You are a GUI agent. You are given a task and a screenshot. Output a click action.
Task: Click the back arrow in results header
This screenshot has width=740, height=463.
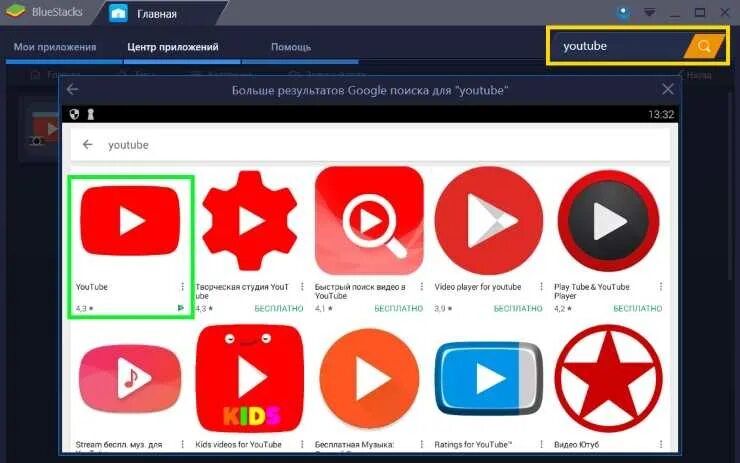72,89
